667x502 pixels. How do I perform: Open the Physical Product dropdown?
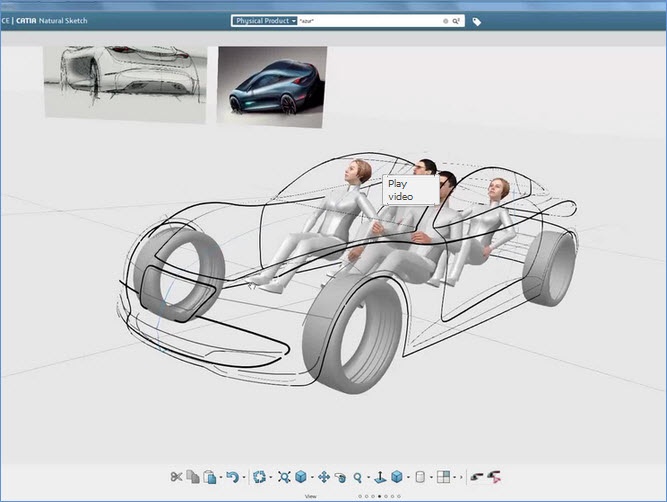[264, 20]
